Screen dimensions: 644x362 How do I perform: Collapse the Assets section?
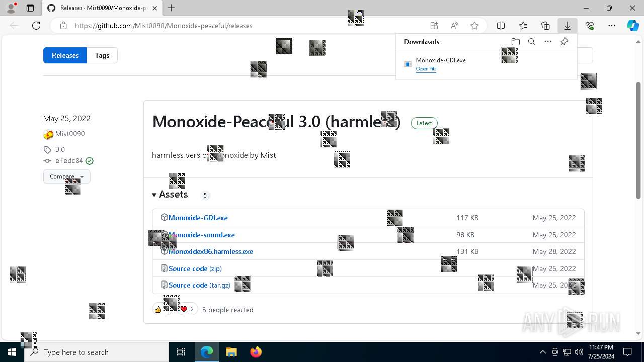click(170, 195)
